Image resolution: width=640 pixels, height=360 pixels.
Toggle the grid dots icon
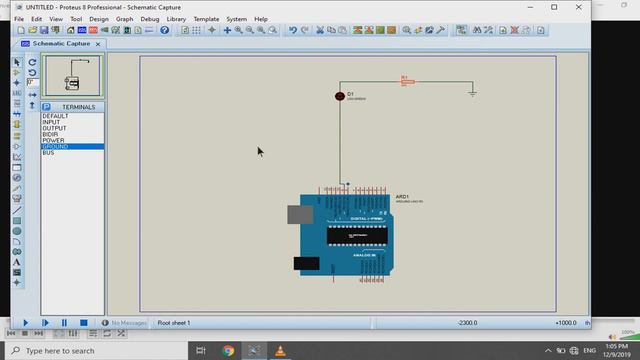[196, 30]
